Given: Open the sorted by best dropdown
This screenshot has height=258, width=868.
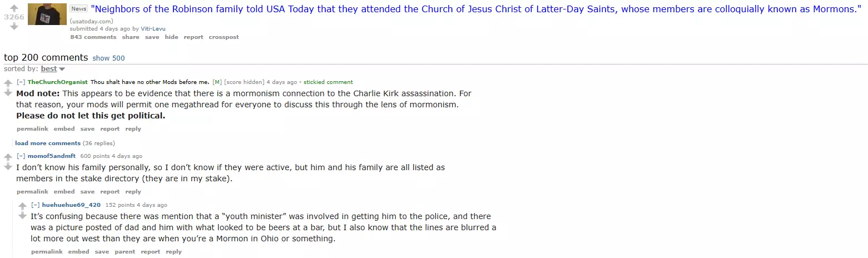Looking at the screenshot, I should 53,69.
